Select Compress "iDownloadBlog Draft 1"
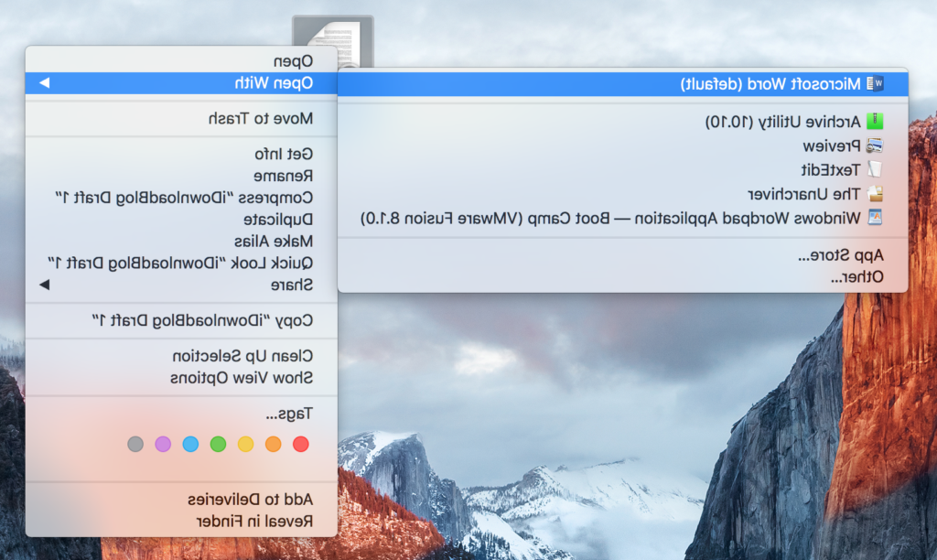 click(183, 197)
